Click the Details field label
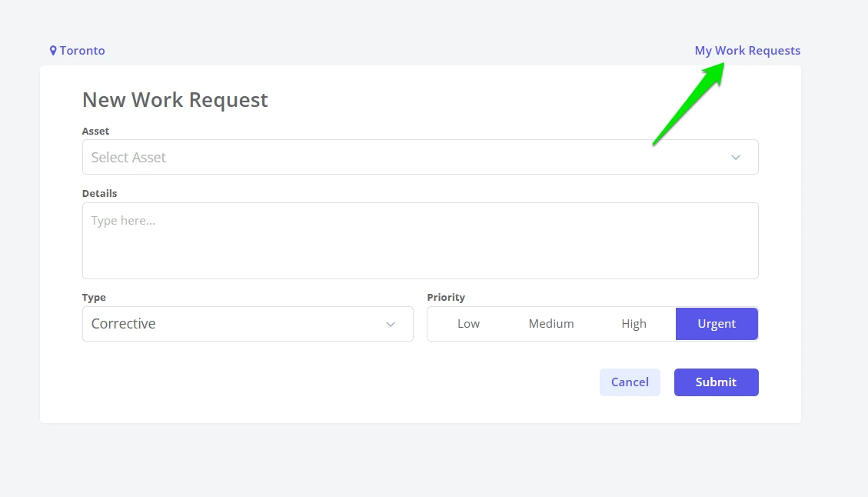Image resolution: width=868 pixels, height=497 pixels. [x=100, y=193]
